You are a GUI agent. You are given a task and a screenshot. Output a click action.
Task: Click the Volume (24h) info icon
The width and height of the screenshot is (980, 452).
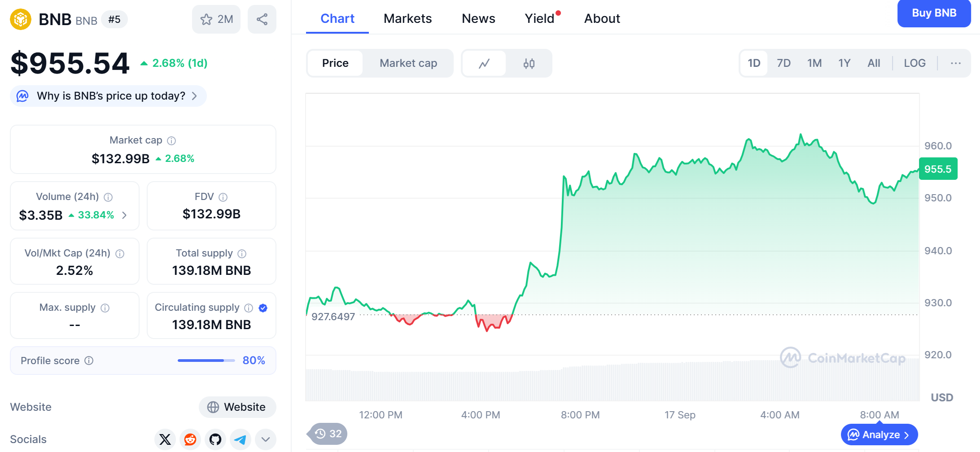[x=108, y=197]
